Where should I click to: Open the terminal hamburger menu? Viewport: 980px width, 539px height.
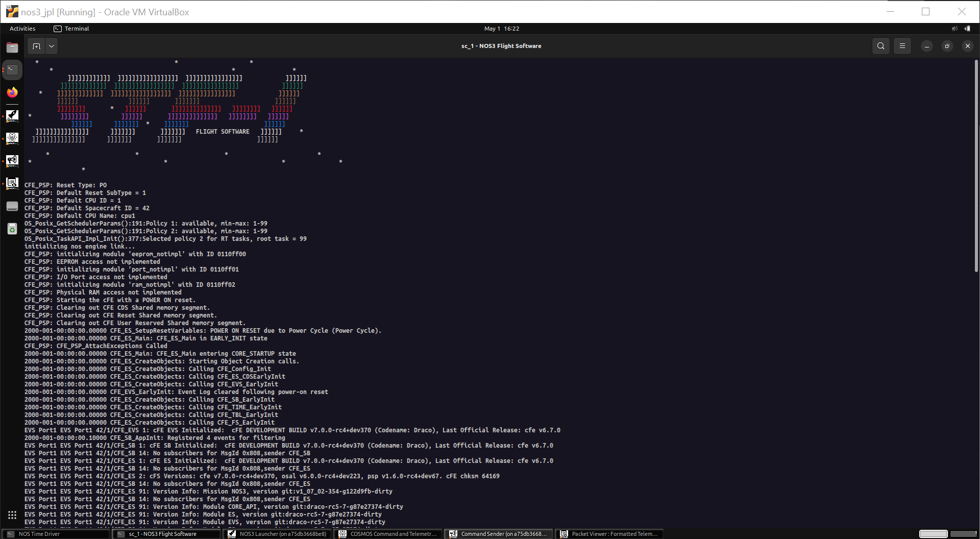(902, 46)
